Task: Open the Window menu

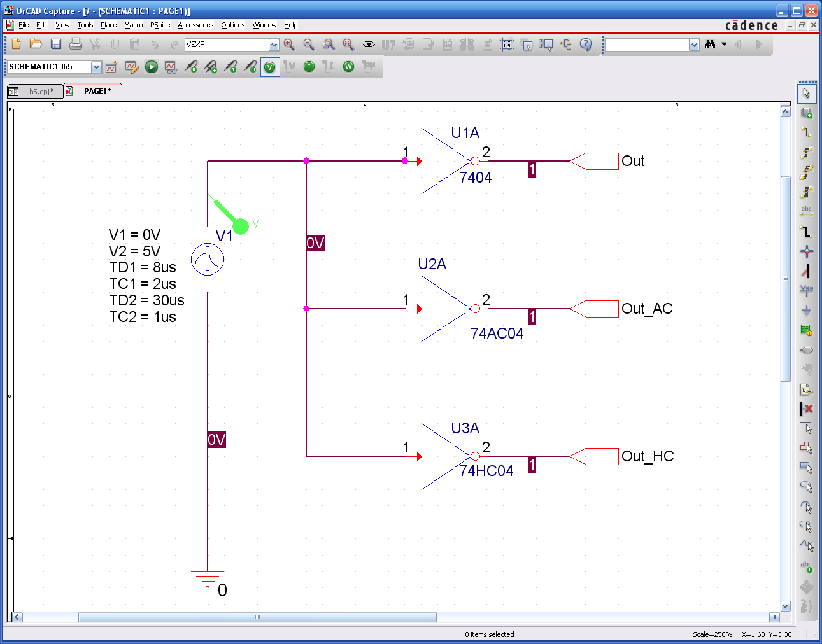Action: (264, 25)
